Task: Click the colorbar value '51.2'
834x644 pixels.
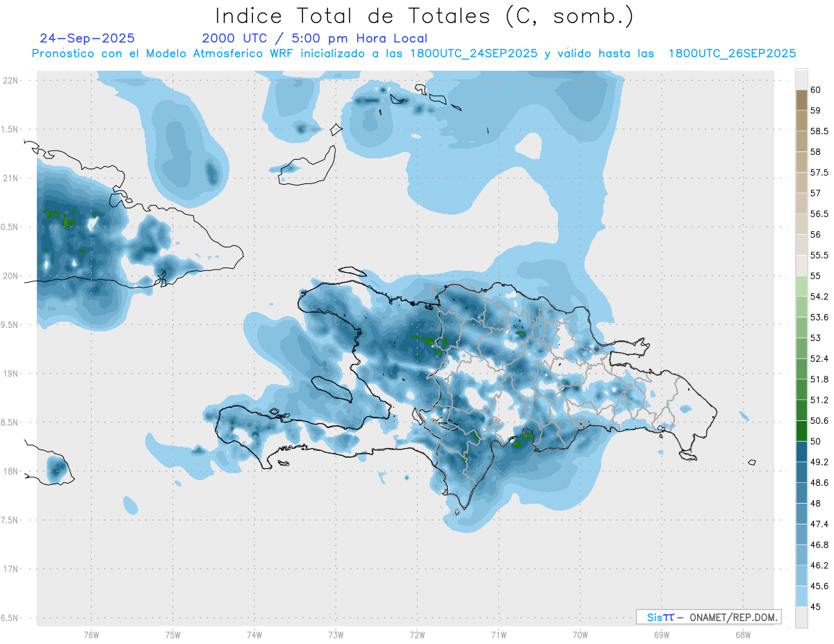Action: point(819,400)
